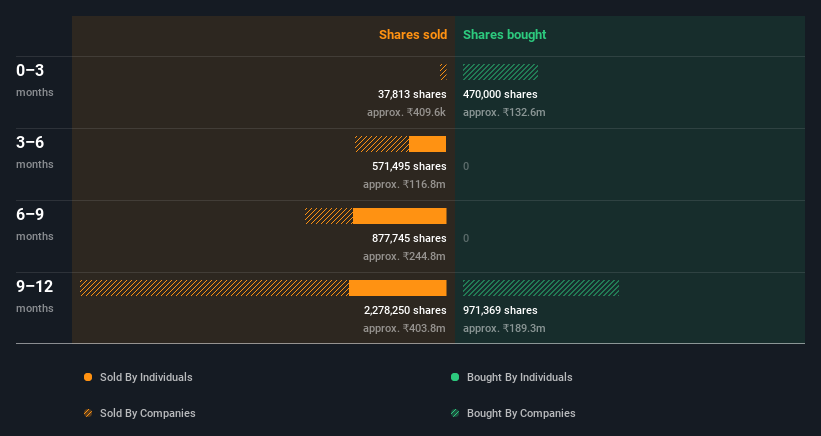This screenshot has width=821, height=436.
Task: Click the small orange hatched bar in 0–3 months
Action: [x=443, y=72]
